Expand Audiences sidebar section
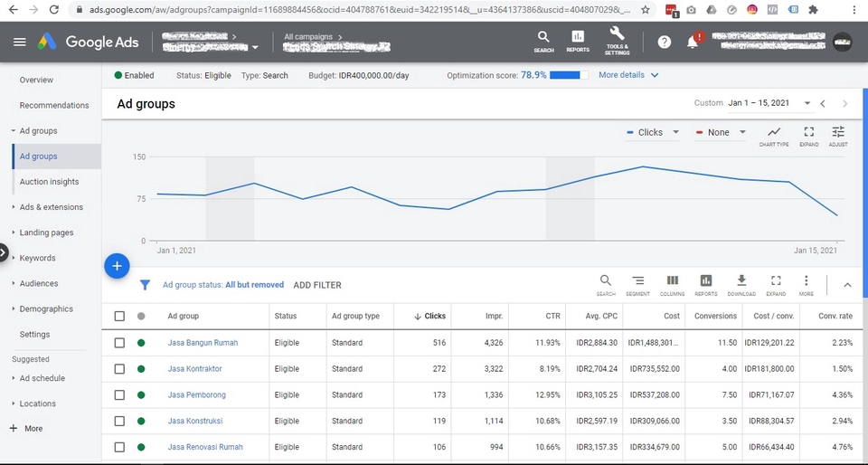The width and height of the screenshot is (868, 465). click(38, 283)
